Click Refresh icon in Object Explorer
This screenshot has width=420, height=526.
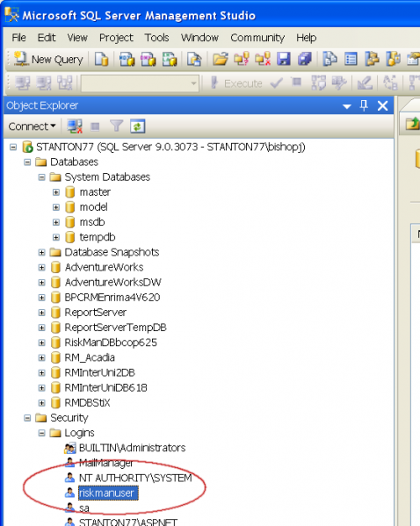point(138,126)
